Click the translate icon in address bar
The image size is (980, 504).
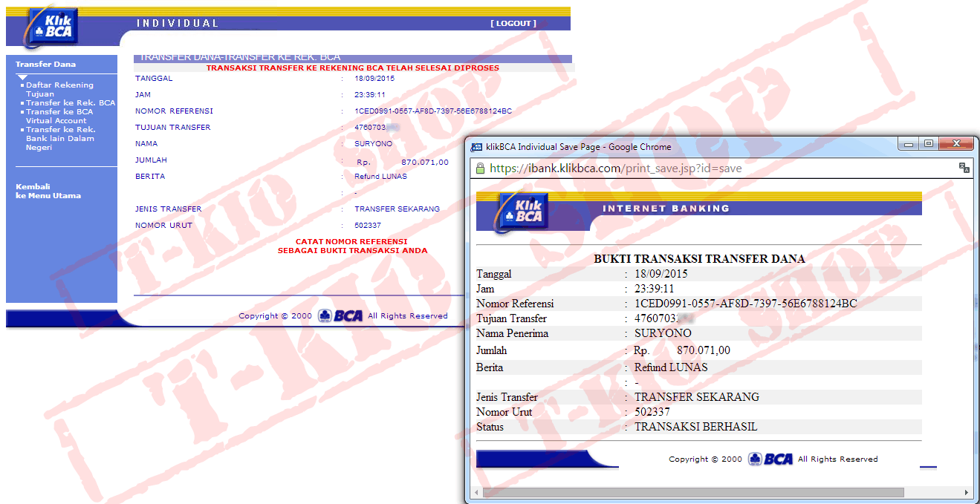(x=964, y=168)
